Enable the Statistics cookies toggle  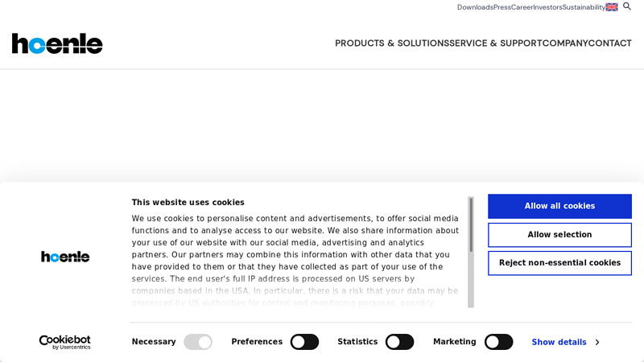(399, 342)
